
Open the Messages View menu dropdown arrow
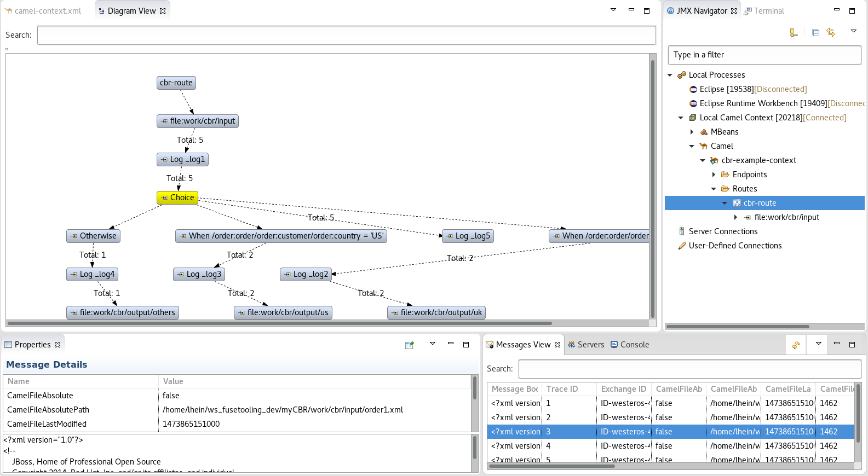(x=818, y=344)
